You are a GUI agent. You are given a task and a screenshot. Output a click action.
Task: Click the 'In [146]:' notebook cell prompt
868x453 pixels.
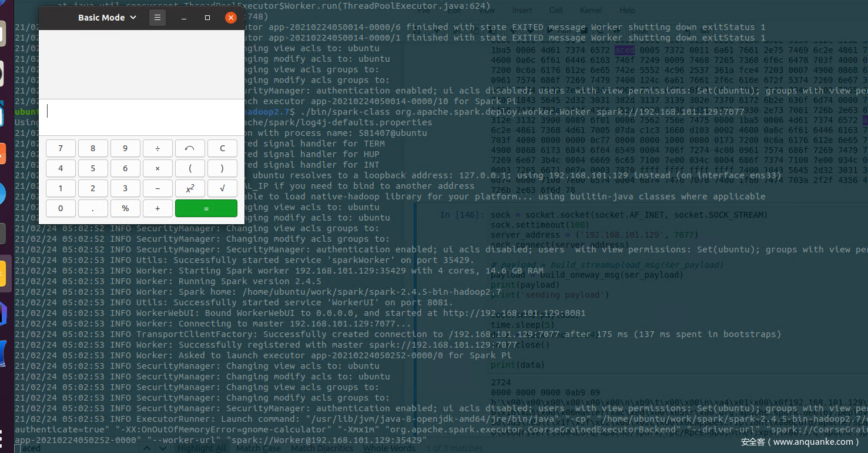click(x=463, y=215)
